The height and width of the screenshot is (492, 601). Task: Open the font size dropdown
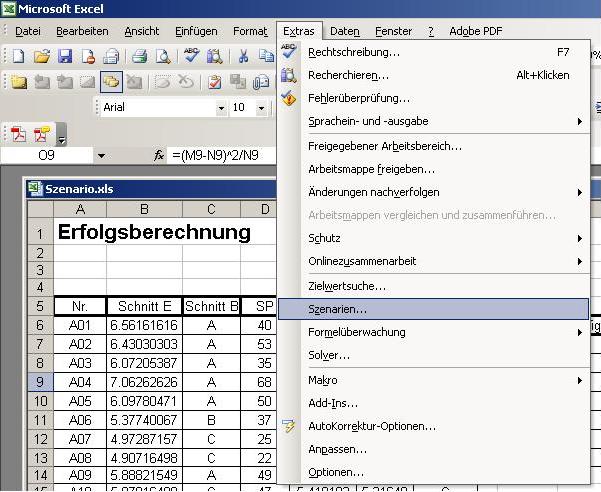click(264, 107)
